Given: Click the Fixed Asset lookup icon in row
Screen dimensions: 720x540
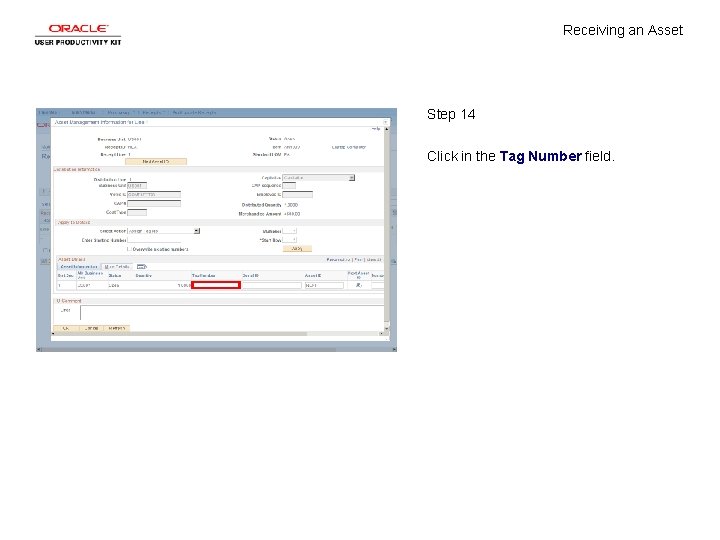Looking at the screenshot, I should coord(359,285).
